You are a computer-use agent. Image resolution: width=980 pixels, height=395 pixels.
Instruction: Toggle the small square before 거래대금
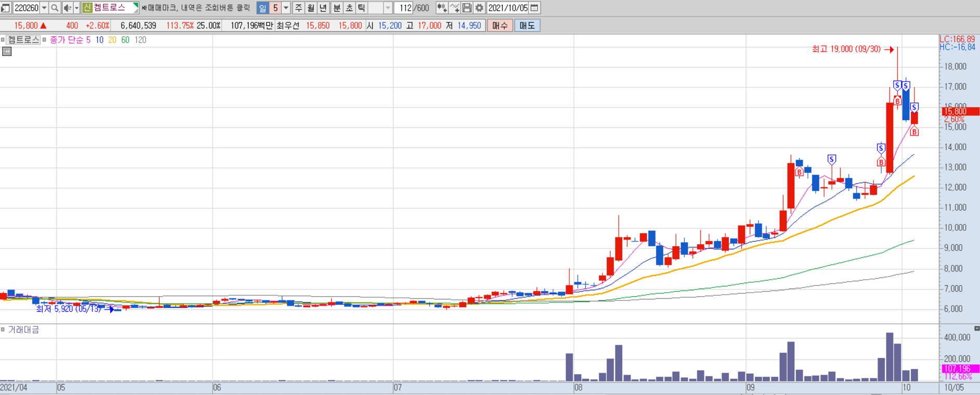click(3, 330)
